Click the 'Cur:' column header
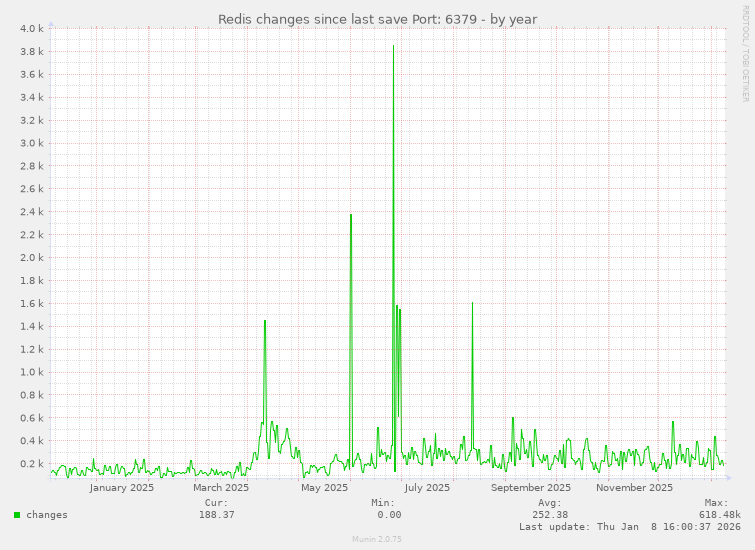Image resolution: width=755 pixels, height=550 pixels. 217,503
